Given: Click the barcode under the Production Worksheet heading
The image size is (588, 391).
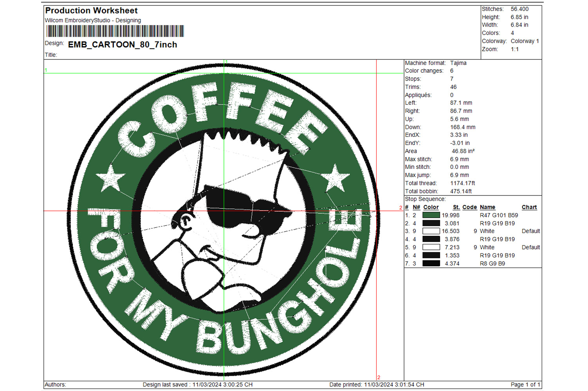Looking at the screenshot, I should coord(115,31).
